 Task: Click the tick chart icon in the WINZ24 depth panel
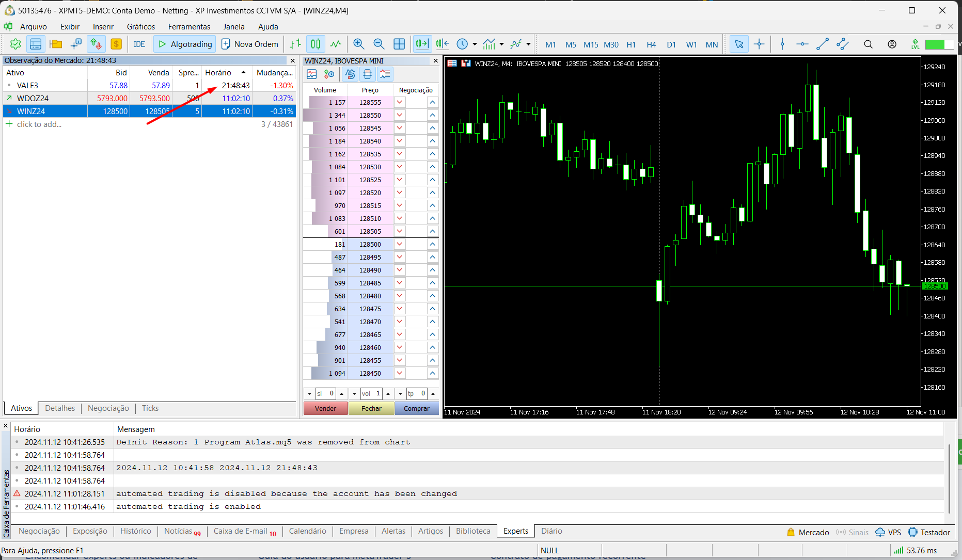click(x=312, y=74)
